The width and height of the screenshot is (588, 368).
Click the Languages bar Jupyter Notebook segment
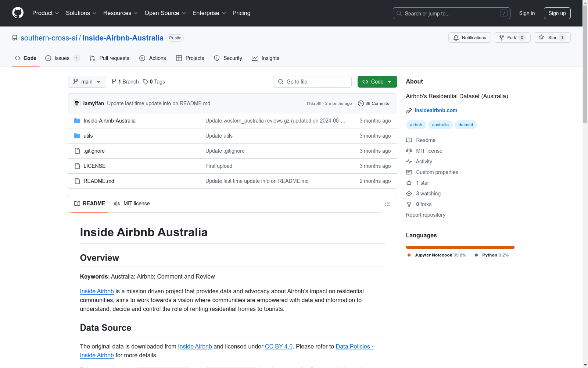coord(460,247)
